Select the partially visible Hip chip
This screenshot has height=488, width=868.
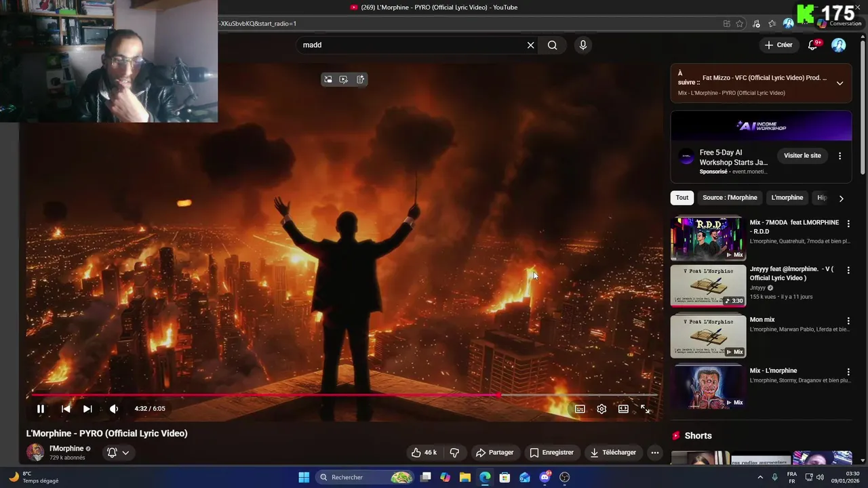coord(821,198)
